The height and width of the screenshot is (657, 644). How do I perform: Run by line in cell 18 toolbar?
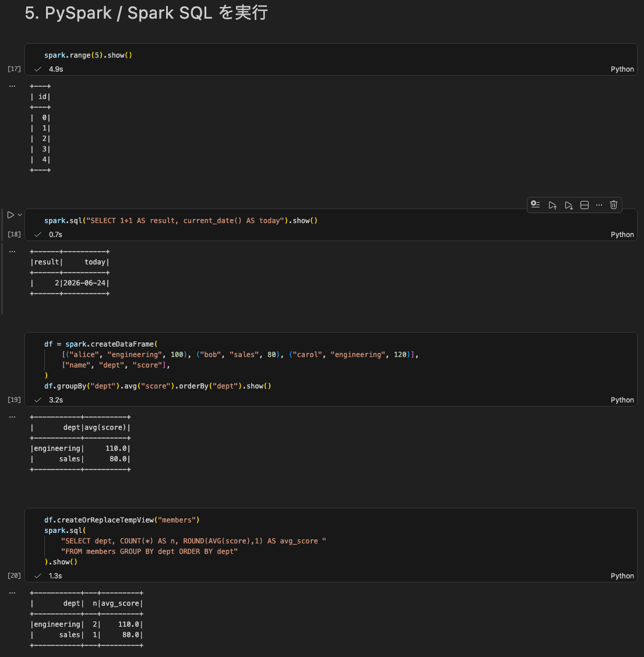coord(536,204)
